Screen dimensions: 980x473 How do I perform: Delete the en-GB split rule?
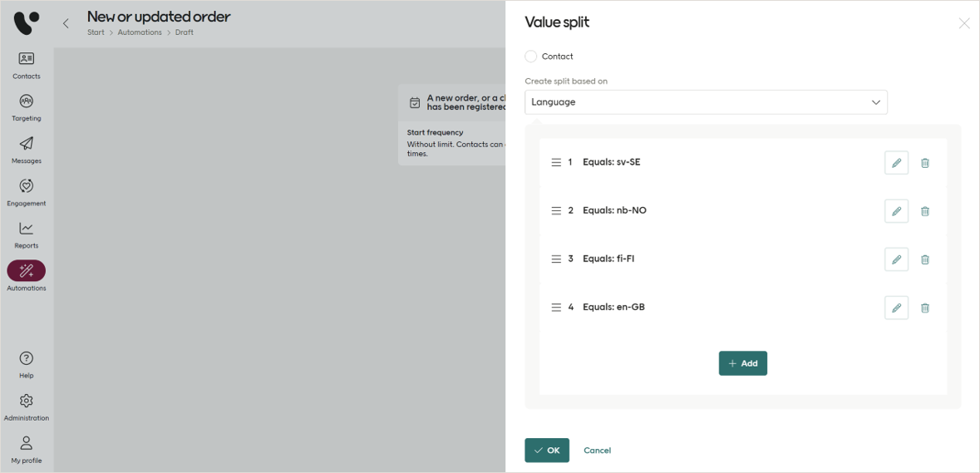tap(925, 308)
